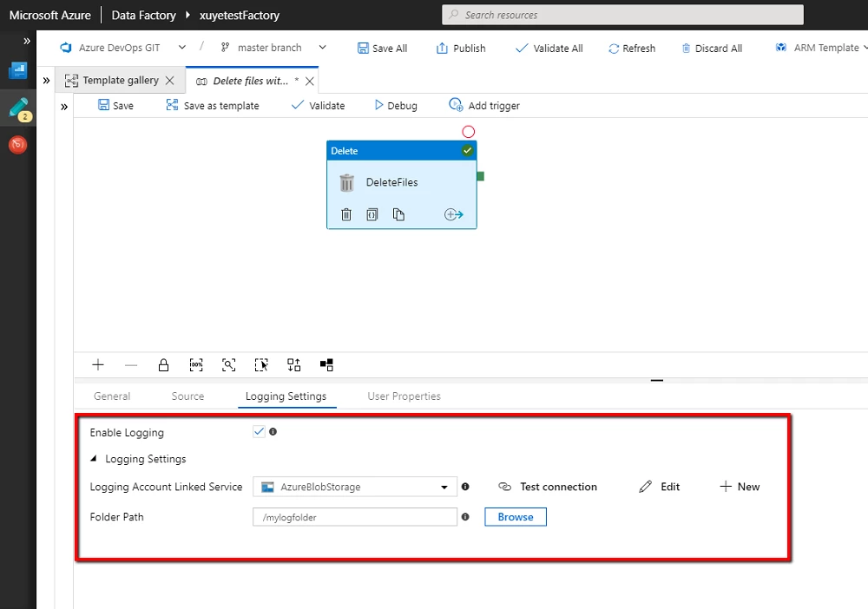This screenshot has height=609, width=868.
Task: Click the xuyetestFactory breadcrumb
Action: 240,15
